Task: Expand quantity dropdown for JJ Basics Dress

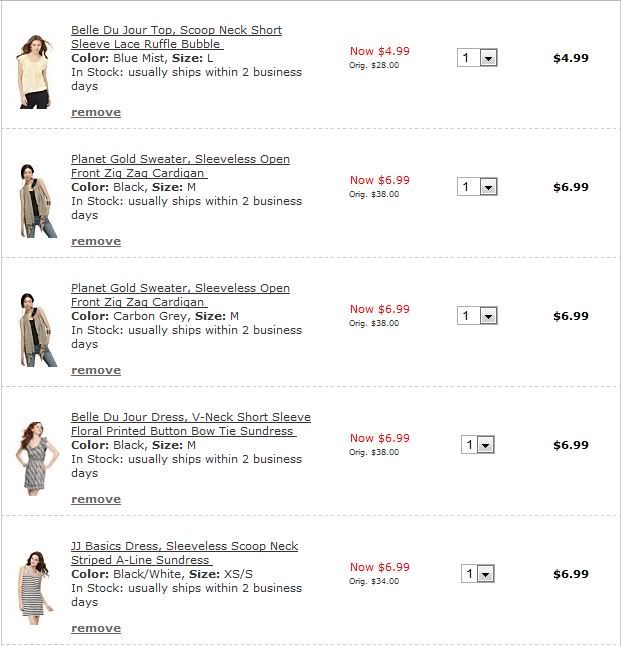Action: pos(478,574)
